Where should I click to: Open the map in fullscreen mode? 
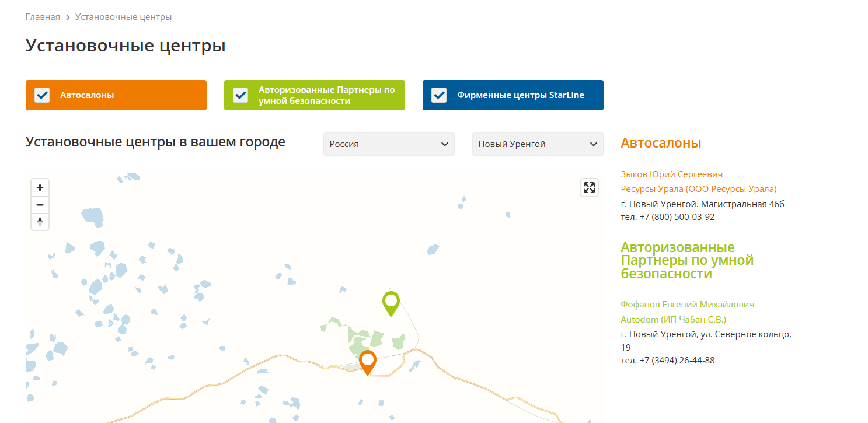tap(589, 187)
